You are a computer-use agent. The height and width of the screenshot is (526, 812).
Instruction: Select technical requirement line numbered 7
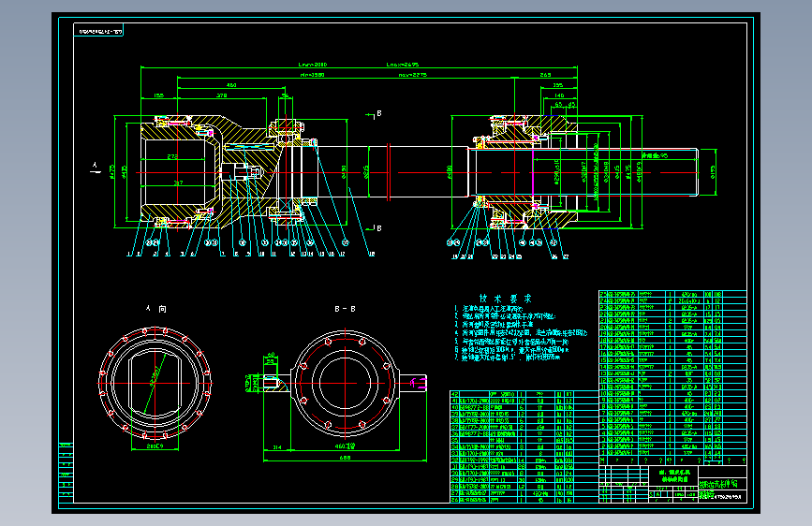pyautogui.click(x=508, y=358)
